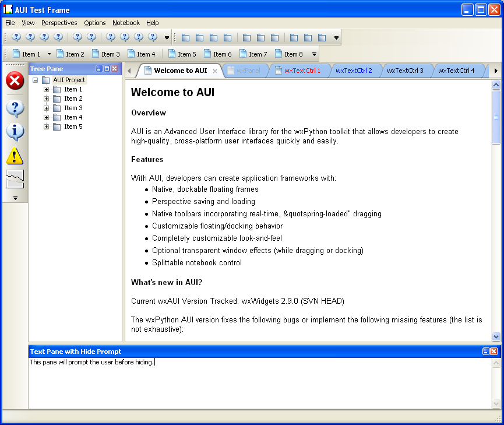Click the blue question mark in left toolbar

[15, 108]
